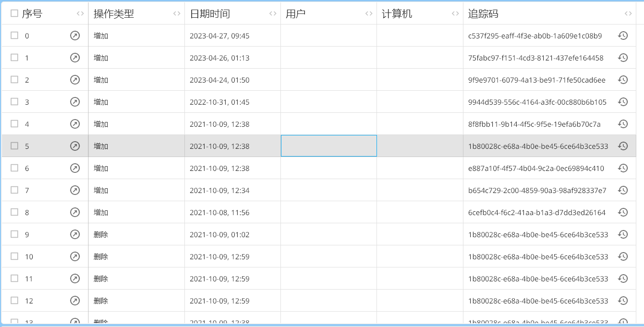Screen dimensions: 644x327
Task: Click history icon for tracking code e887a10f
Action: (623, 168)
